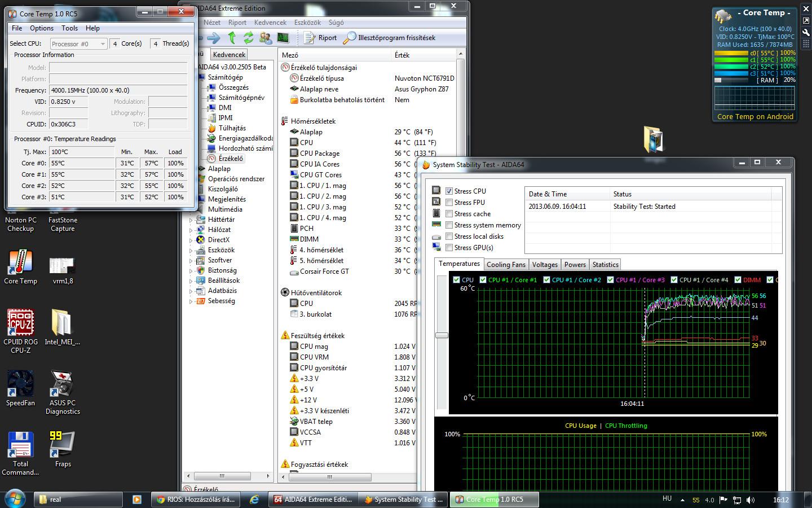Uncheck Stress CPU checkbox
Image resolution: width=812 pixels, height=508 pixels.
tap(449, 191)
